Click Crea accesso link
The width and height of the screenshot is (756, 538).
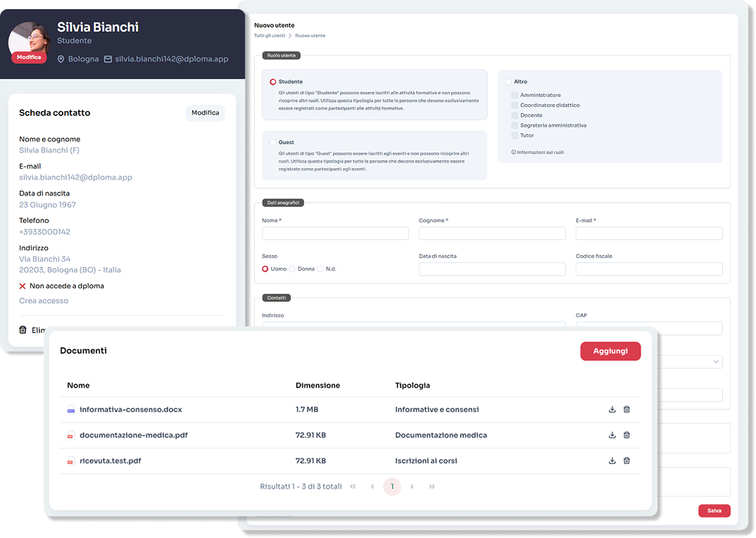[44, 300]
